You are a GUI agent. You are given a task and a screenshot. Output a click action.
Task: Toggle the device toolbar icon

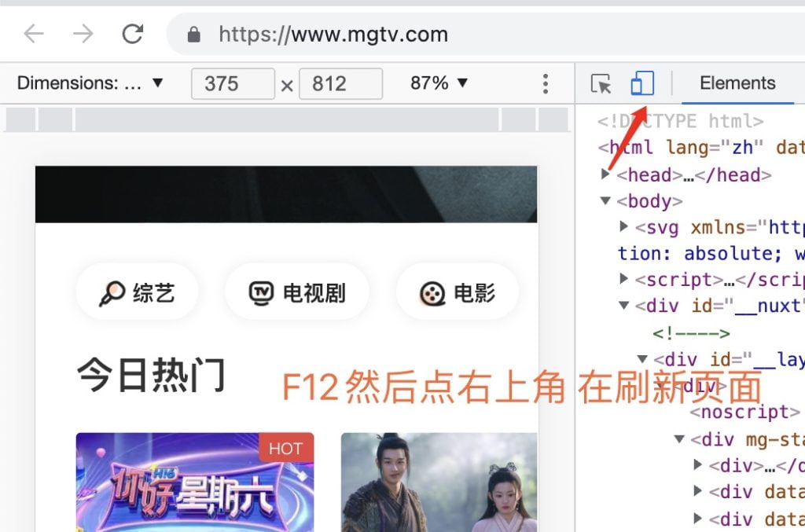(x=641, y=83)
